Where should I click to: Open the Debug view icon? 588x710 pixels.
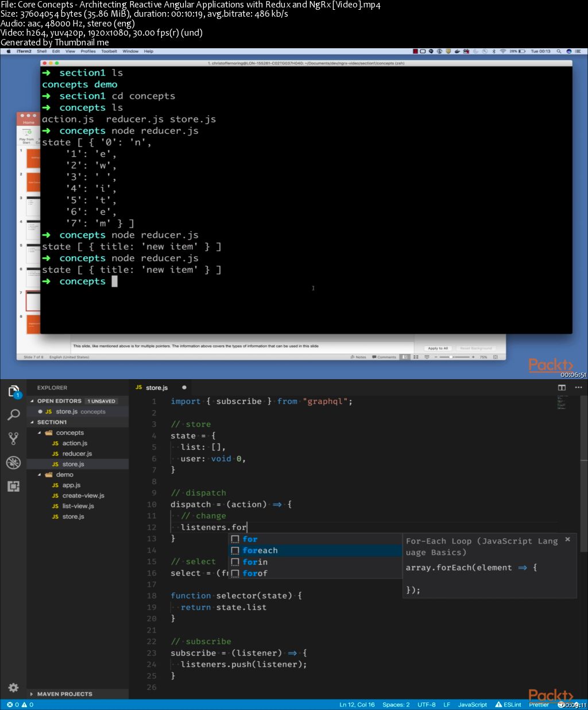click(13, 462)
